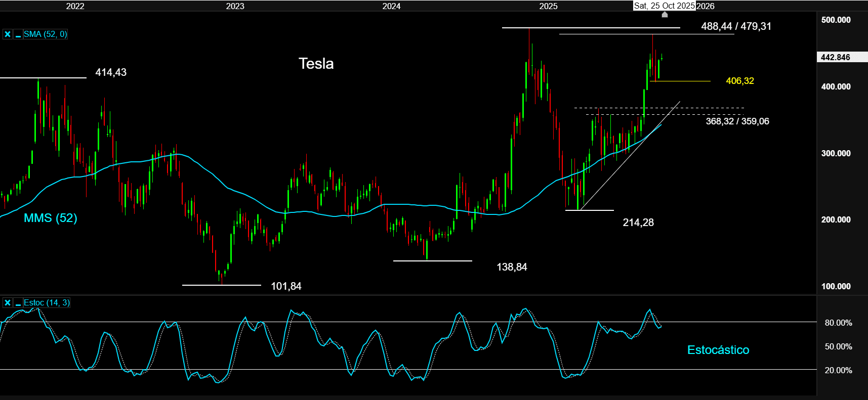The height and width of the screenshot is (400, 868).
Task: Click the current price tag 442.846
Action: point(835,57)
